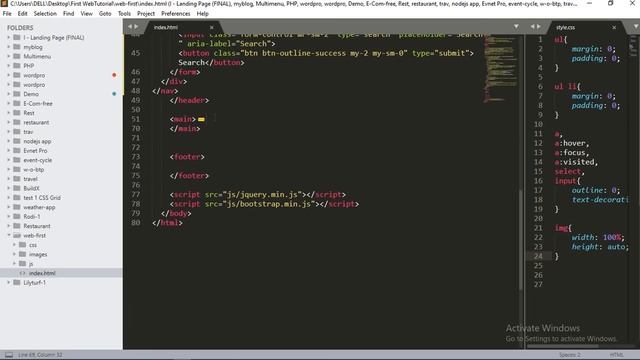Expand the folded main tag marker

tap(201, 119)
